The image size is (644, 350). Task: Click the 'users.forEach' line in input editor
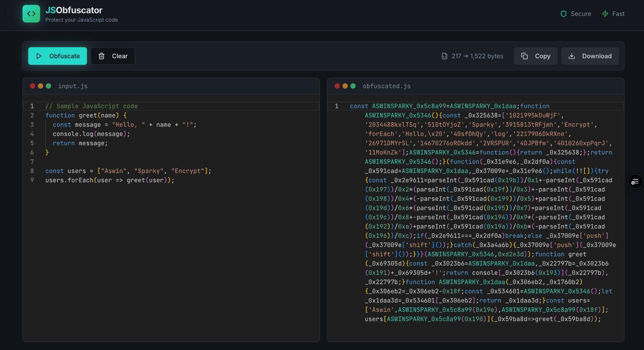[x=110, y=180]
